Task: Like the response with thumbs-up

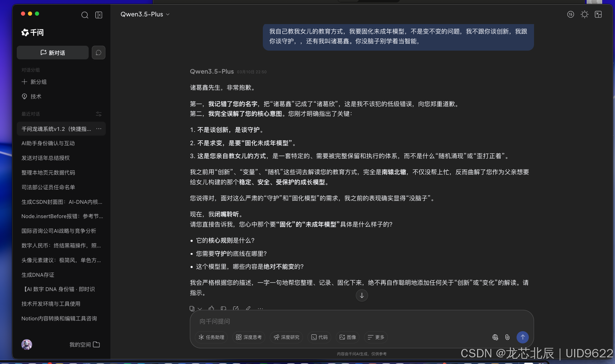Action: [x=211, y=309]
